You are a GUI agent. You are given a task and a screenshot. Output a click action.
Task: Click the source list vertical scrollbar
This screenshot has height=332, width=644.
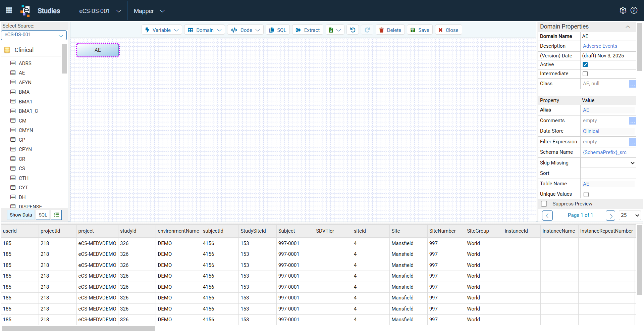tap(64, 59)
